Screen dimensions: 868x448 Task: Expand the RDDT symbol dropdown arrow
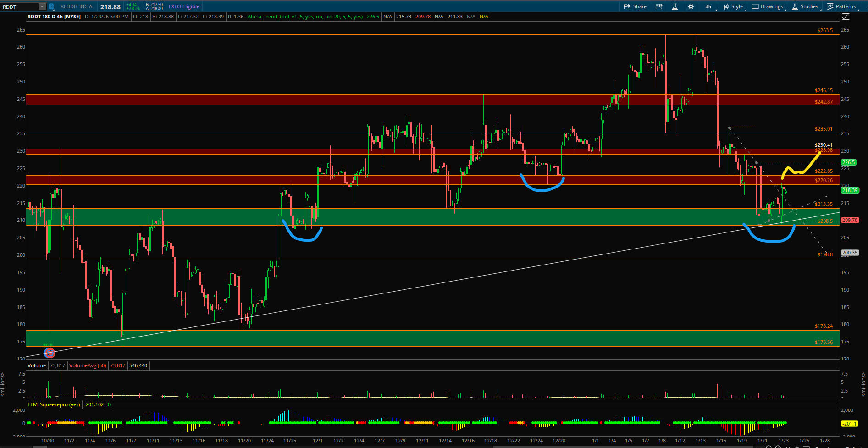click(42, 6)
